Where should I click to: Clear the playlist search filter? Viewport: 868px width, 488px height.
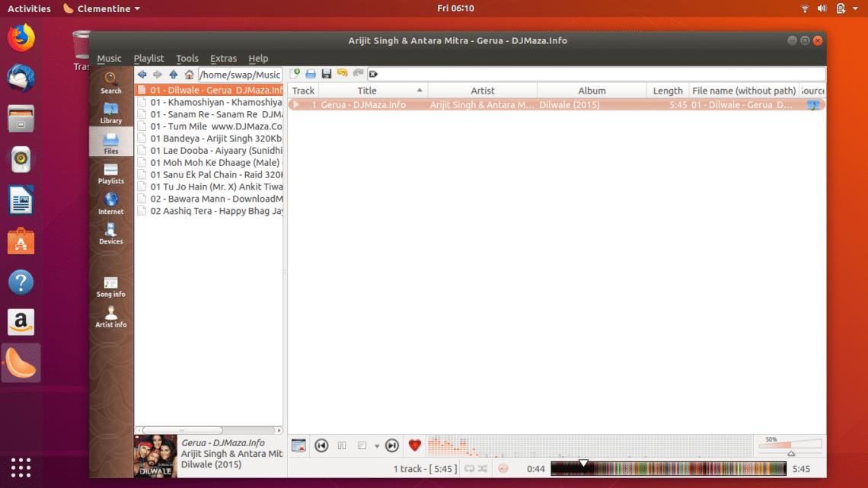tap(373, 74)
